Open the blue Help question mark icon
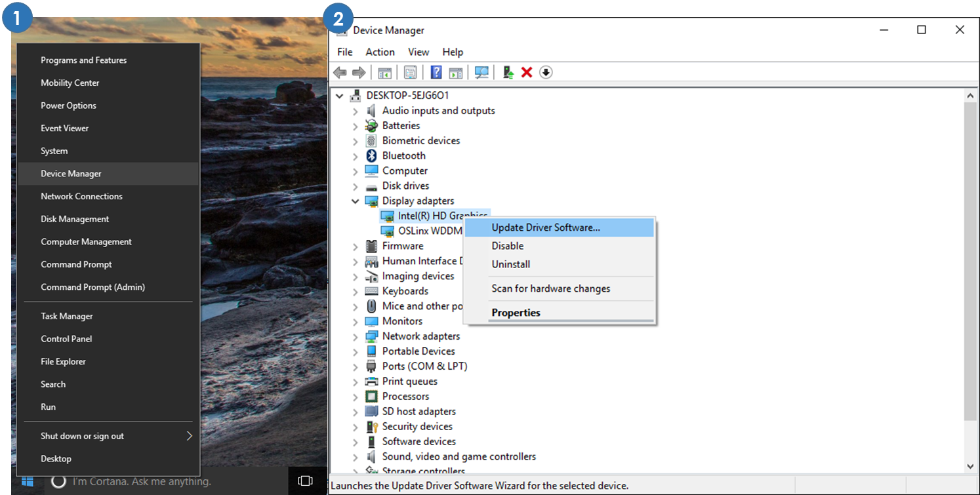This screenshot has width=980, height=495. [436, 72]
